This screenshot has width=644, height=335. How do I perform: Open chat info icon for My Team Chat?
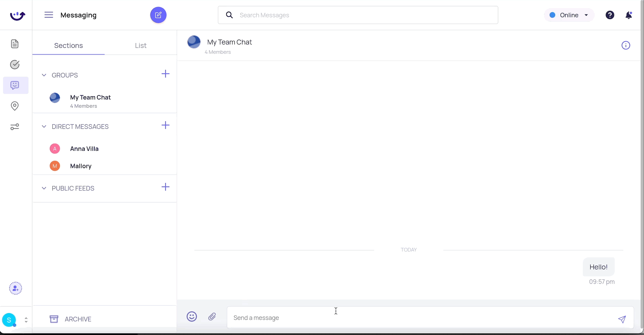point(626,45)
